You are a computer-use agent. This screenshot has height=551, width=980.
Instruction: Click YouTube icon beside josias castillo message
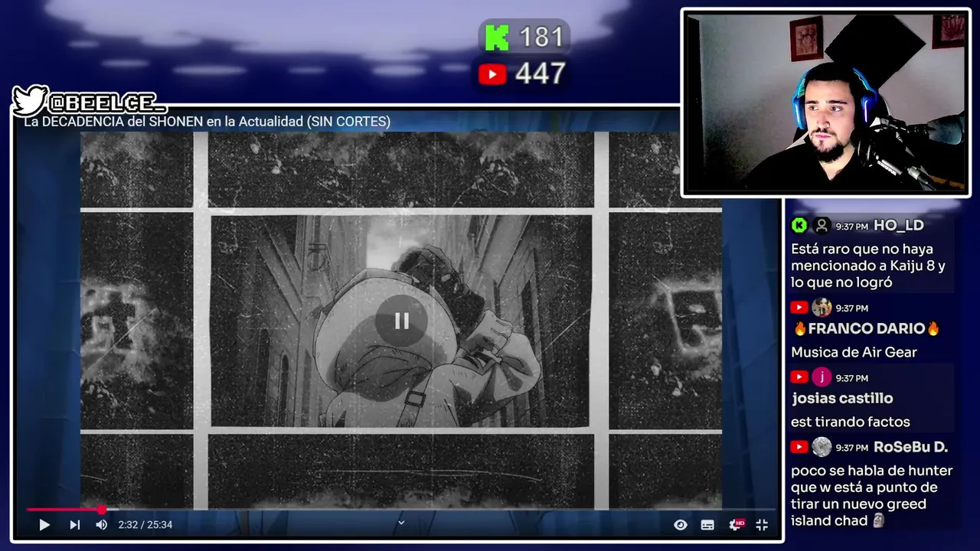click(x=799, y=377)
